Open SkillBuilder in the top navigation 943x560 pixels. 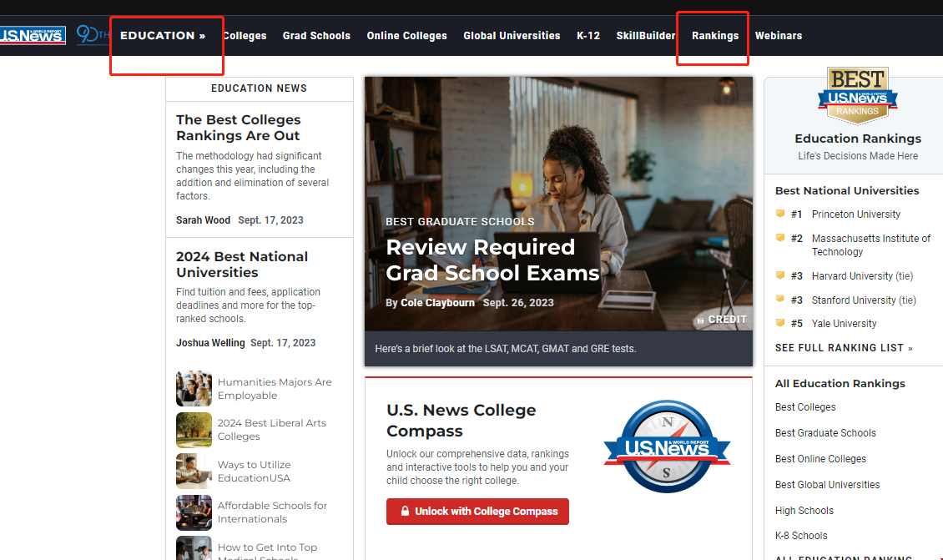[x=646, y=36]
